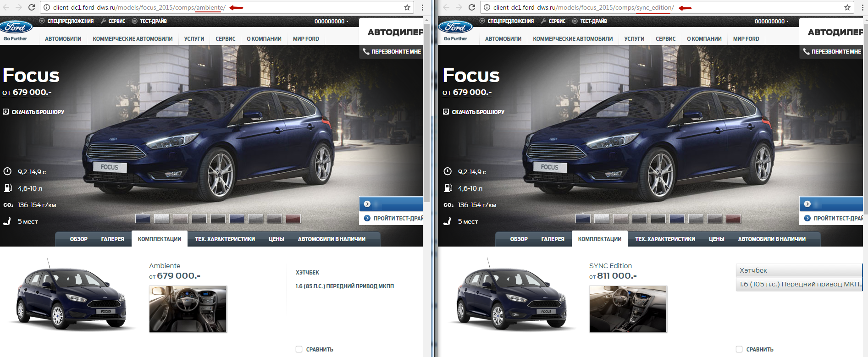Select dark red color swatch left window
868x357 pixels.
click(x=293, y=219)
